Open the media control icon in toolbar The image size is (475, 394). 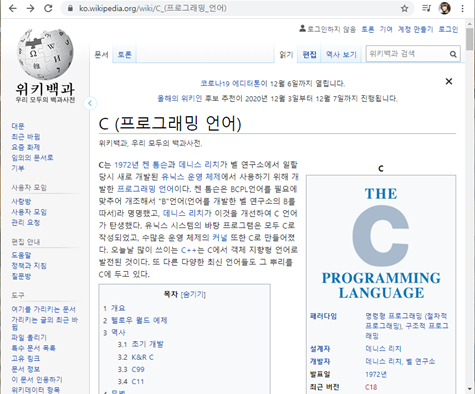(426, 8)
